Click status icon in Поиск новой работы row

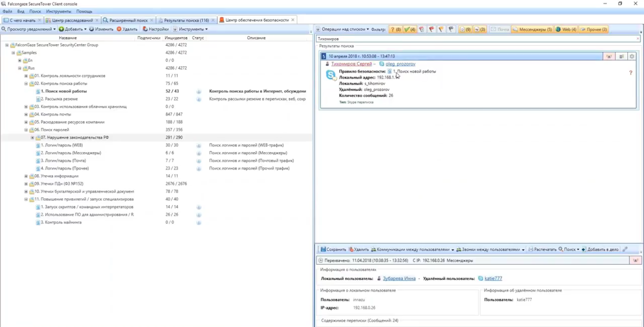coord(199,91)
